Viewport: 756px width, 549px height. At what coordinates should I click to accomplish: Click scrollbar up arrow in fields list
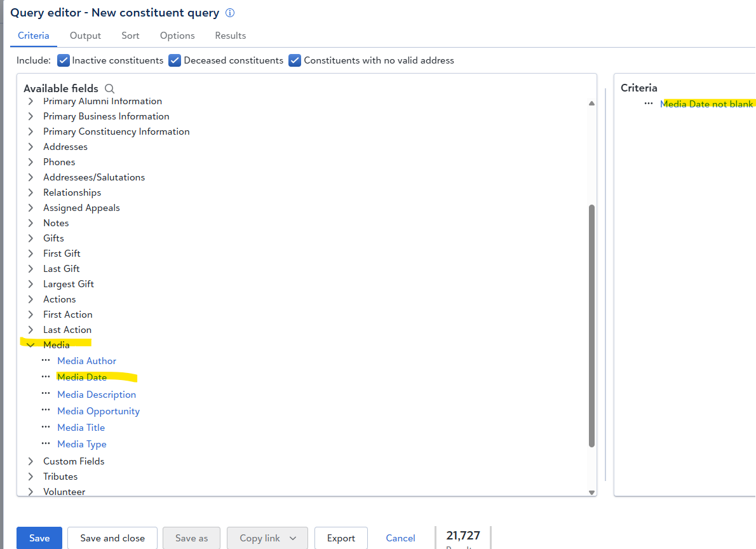coord(591,103)
